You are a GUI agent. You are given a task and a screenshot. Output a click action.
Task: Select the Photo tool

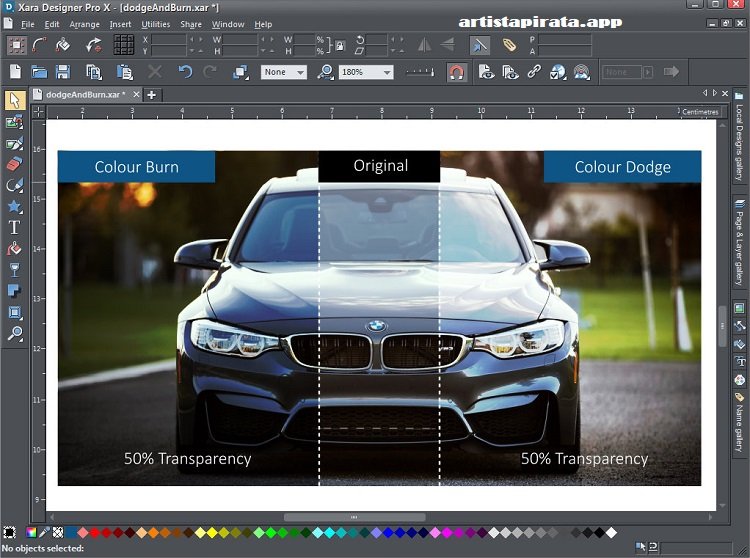pyautogui.click(x=14, y=122)
